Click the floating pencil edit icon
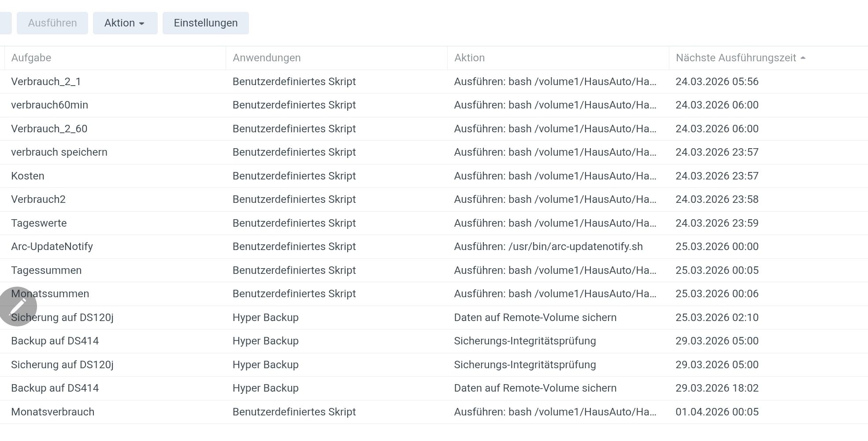Screen dimensions: 868x441 tap(18, 306)
